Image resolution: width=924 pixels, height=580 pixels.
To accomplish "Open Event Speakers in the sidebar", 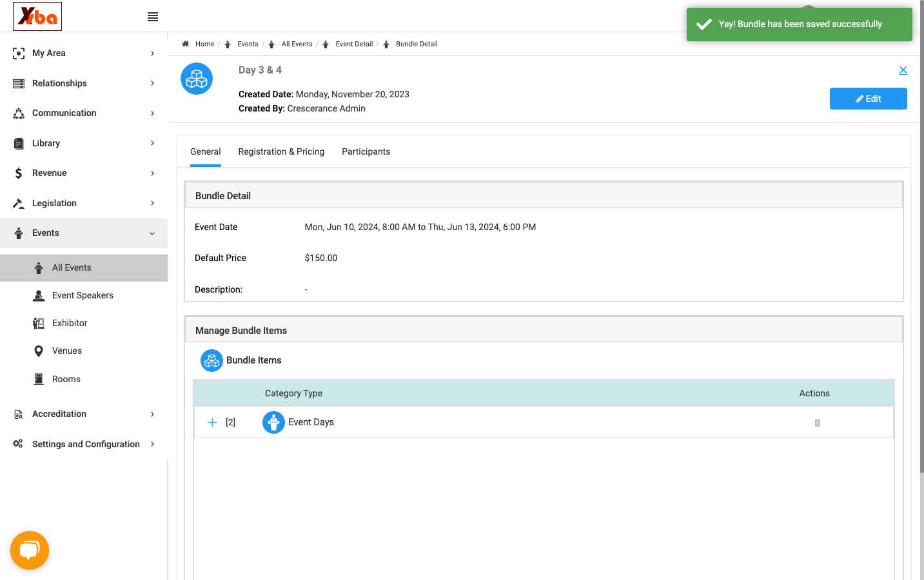I will (84, 296).
